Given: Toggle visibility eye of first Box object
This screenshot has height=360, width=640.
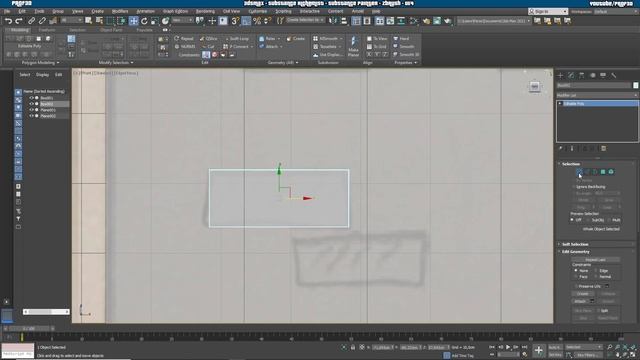Looking at the screenshot, I should [x=31, y=98].
